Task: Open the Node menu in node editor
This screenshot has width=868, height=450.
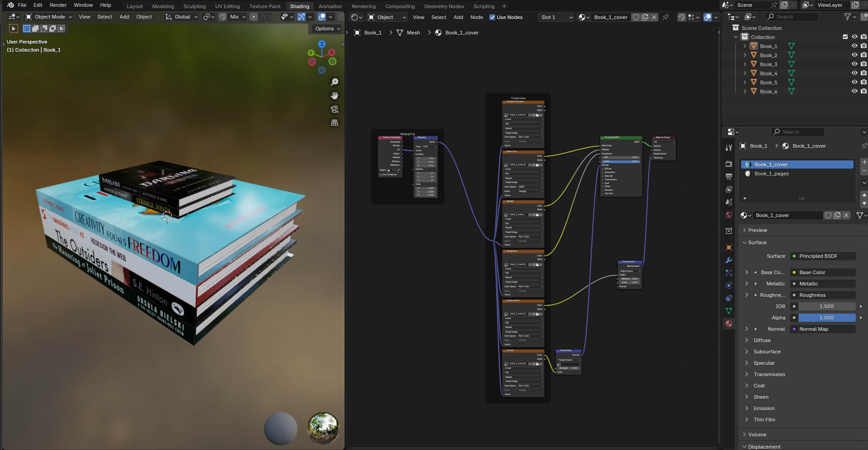Action: click(476, 17)
